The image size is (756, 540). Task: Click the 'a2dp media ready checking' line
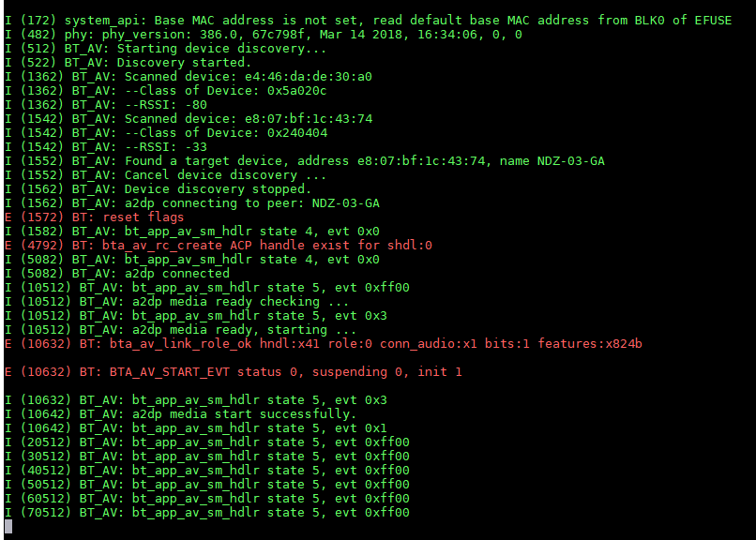pos(177,302)
